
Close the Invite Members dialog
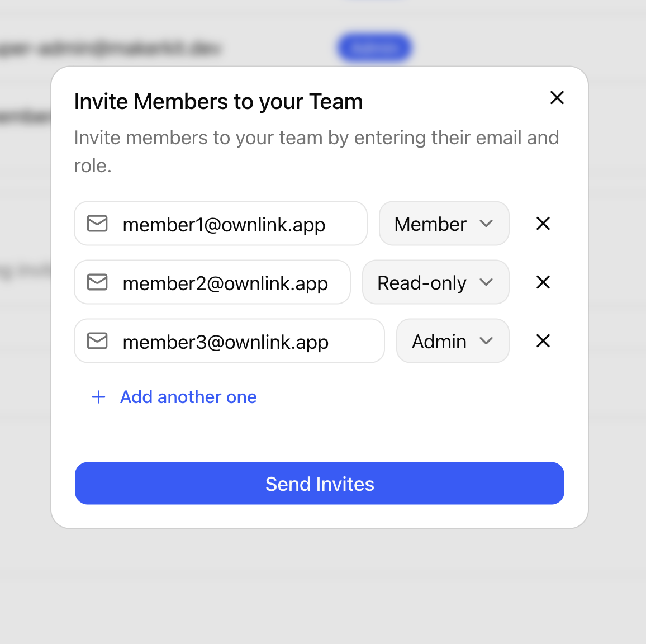(557, 98)
